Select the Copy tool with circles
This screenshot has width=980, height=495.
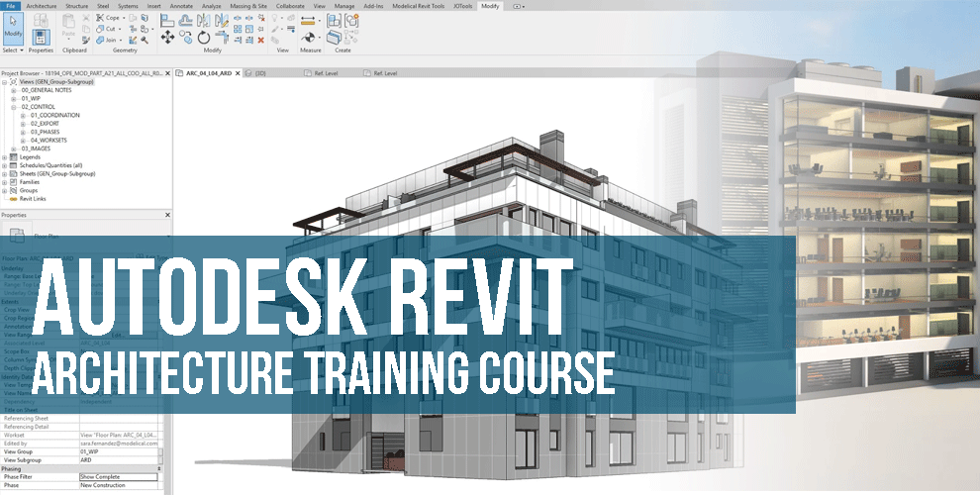(186, 37)
